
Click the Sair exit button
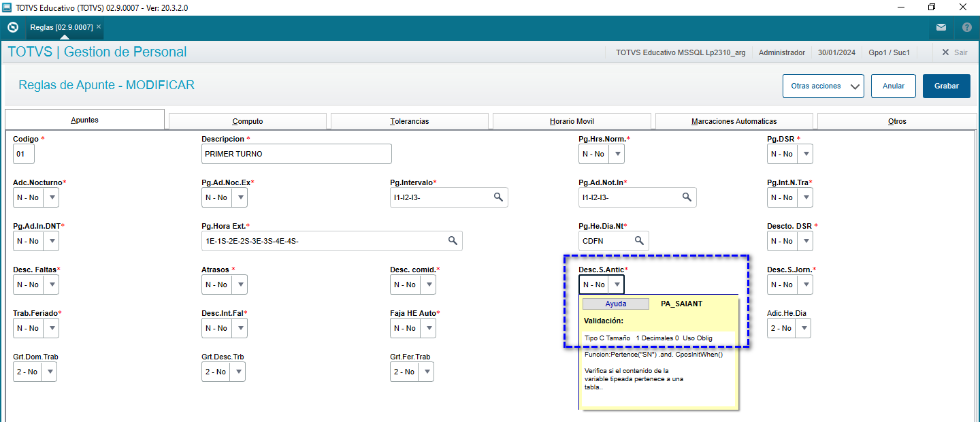(954, 52)
